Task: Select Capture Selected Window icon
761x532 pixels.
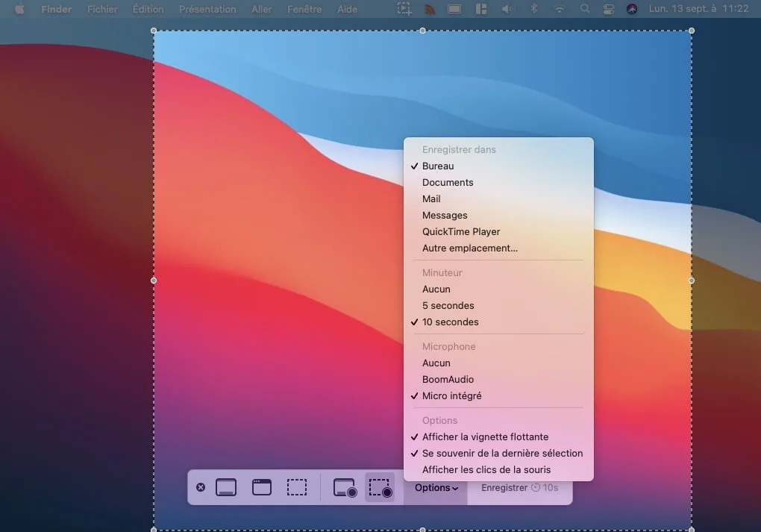Action: pyautogui.click(x=262, y=487)
